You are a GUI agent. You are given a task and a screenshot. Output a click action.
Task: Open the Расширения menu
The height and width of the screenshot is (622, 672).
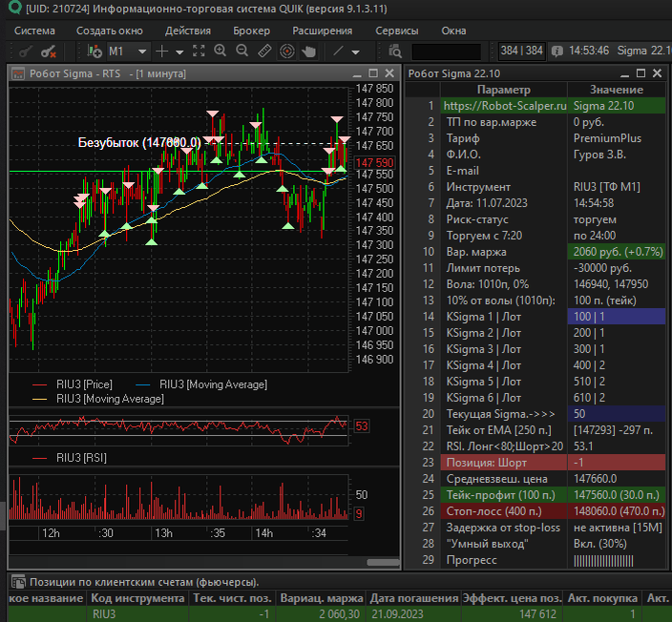[x=323, y=31]
